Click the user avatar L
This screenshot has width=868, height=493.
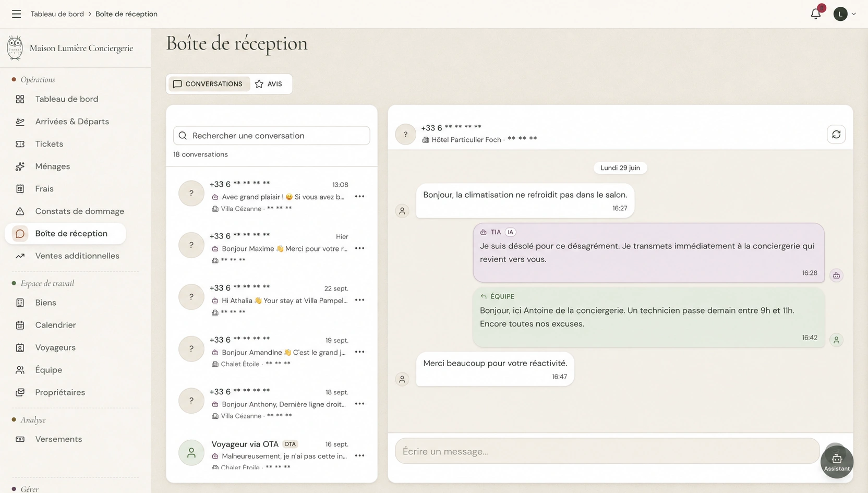pyautogui.click(x=840, y=14)
